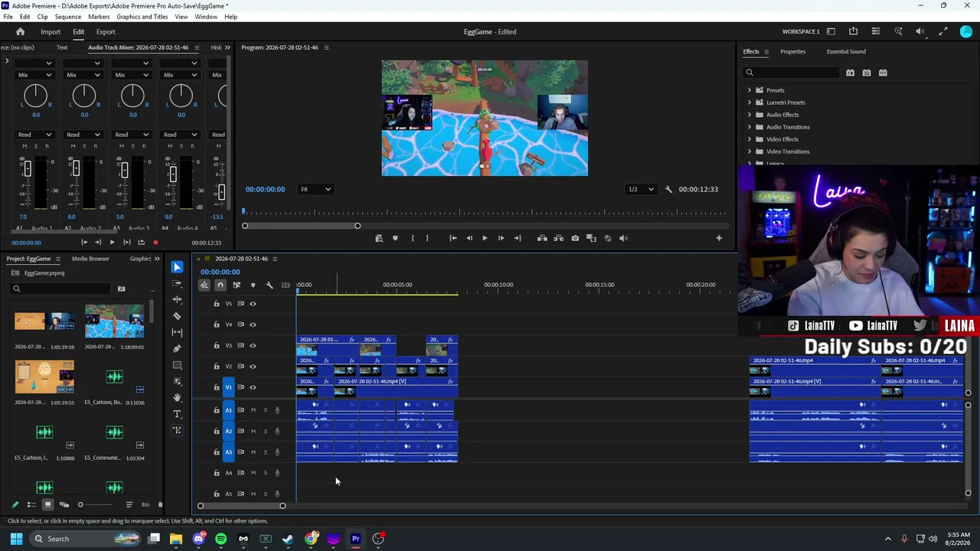Step forward one frame in Program monitor

coord(501,238)
